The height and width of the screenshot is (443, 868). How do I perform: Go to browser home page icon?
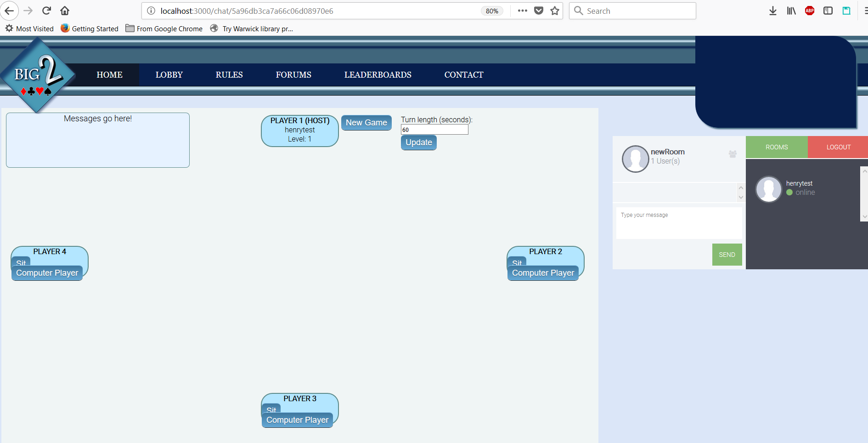65,11
